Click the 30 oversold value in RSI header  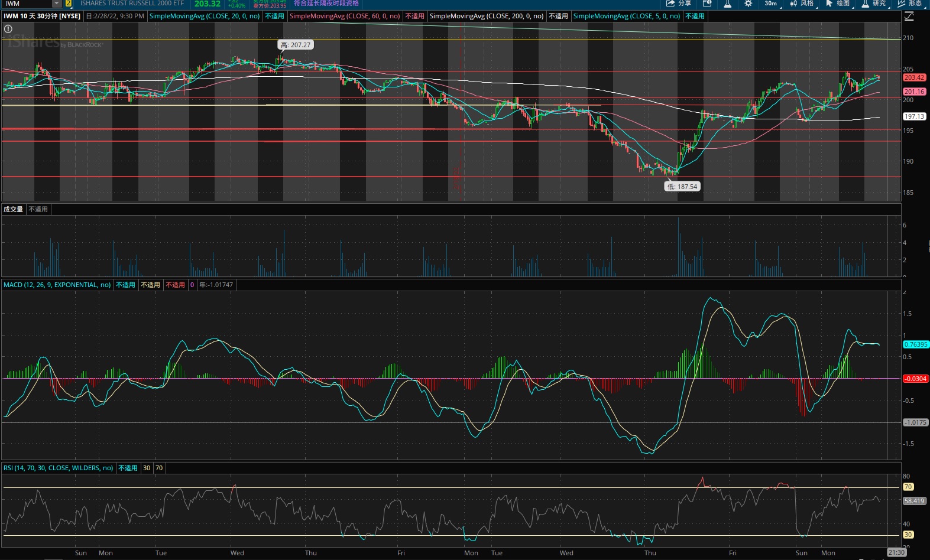point(147,468)
